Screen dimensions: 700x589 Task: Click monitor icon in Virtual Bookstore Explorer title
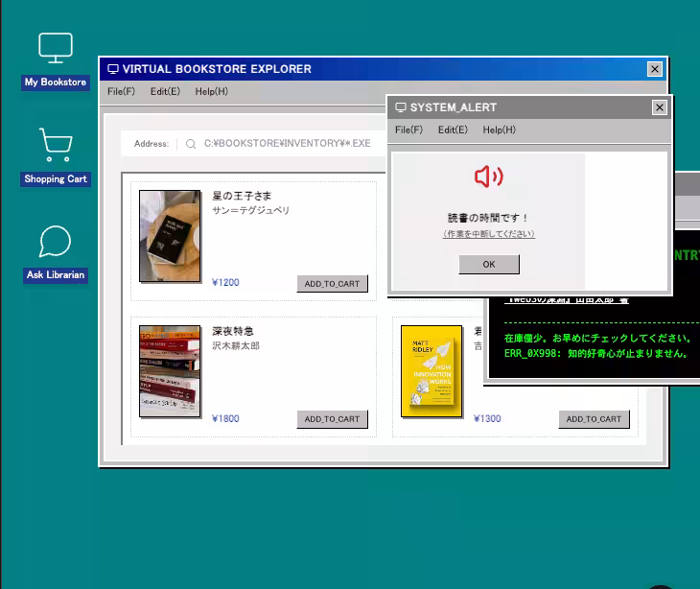[113, 69]
